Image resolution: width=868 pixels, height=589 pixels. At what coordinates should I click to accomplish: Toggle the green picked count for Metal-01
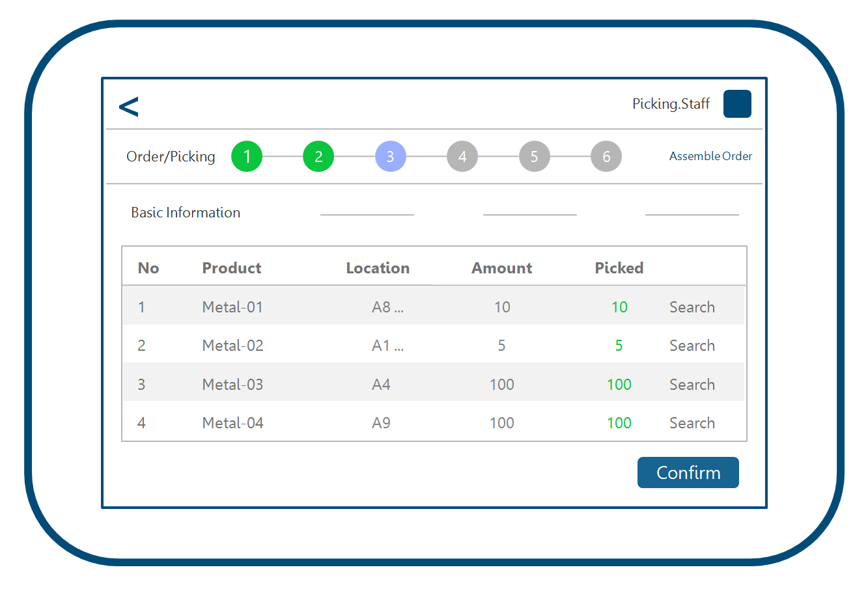point(619,307)
